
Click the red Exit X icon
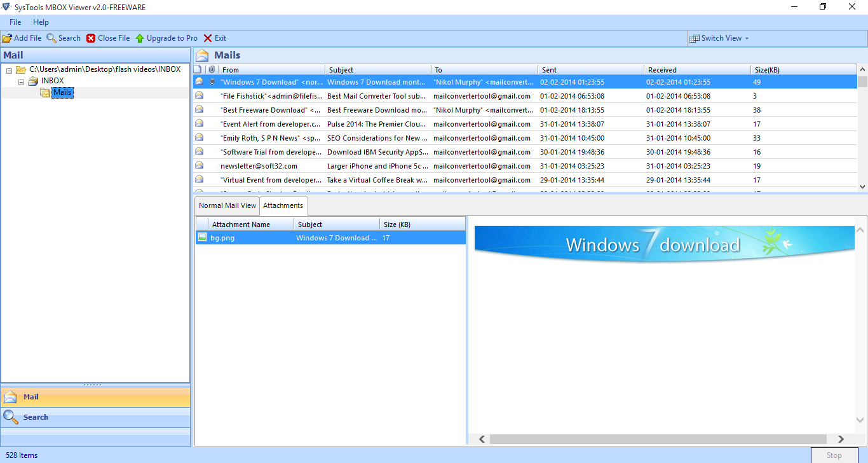pyautogui.click(x=208, y=38)
